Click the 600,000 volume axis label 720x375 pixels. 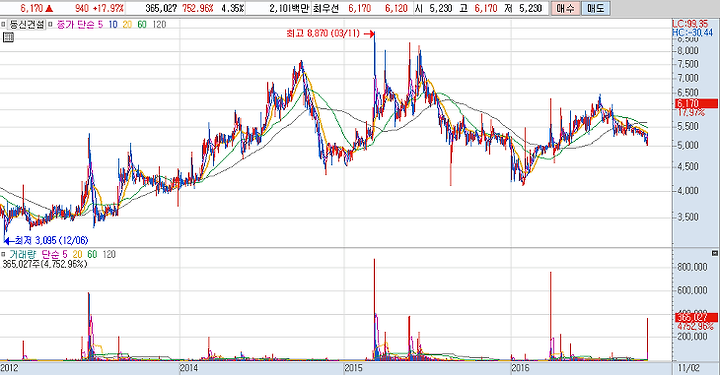[692, 290]
